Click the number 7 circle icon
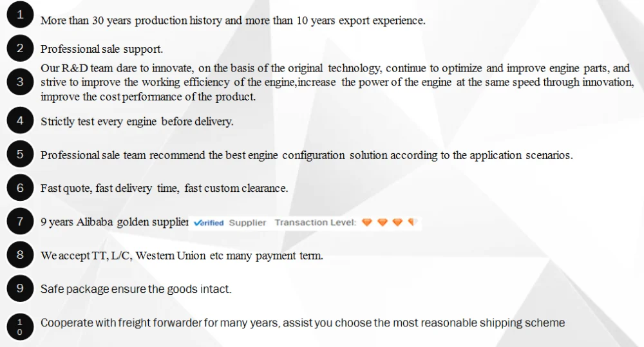Image resolution: width=644 pixels, height=347 pixels. [20, 221]
